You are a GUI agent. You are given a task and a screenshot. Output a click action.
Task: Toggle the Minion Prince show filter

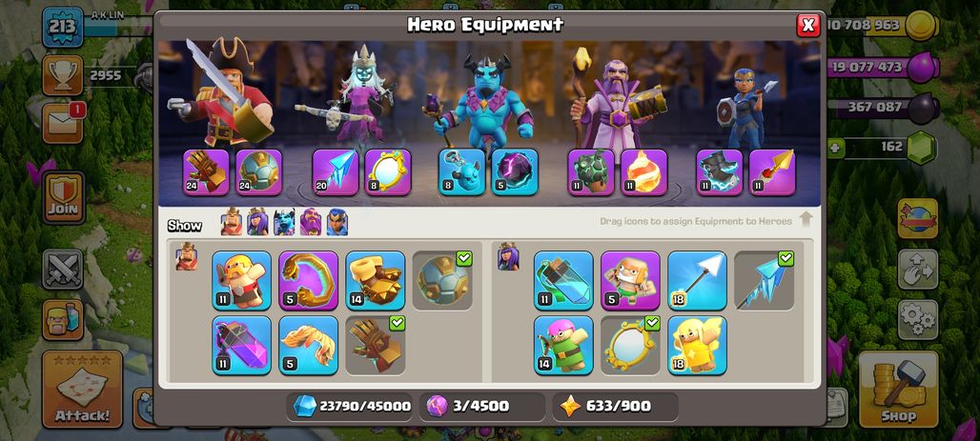coord(284,222)
